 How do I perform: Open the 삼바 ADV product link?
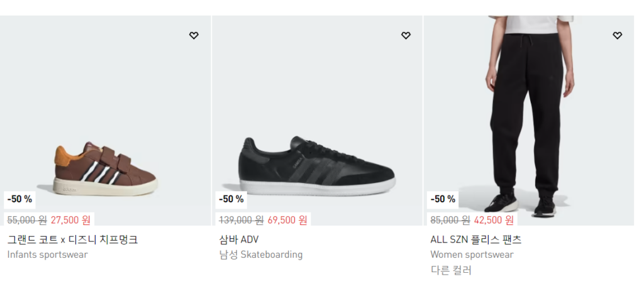click(x=239, y=239)
